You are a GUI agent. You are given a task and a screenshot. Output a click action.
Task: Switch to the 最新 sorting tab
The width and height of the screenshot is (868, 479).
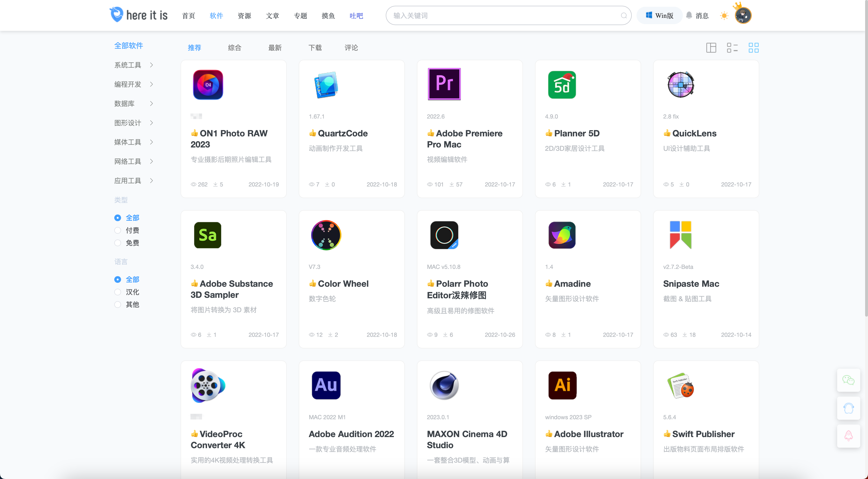[275, 48]
